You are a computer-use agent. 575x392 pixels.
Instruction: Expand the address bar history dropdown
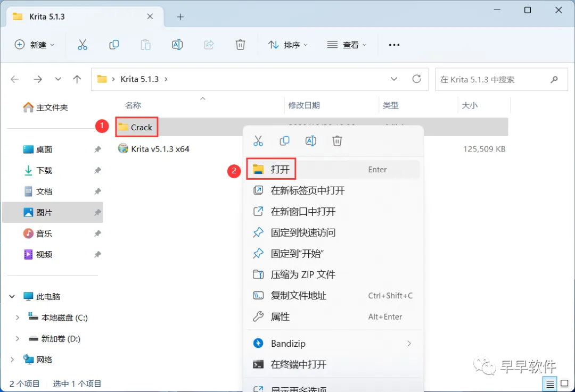pyautogui.click(x=394, y=79)
